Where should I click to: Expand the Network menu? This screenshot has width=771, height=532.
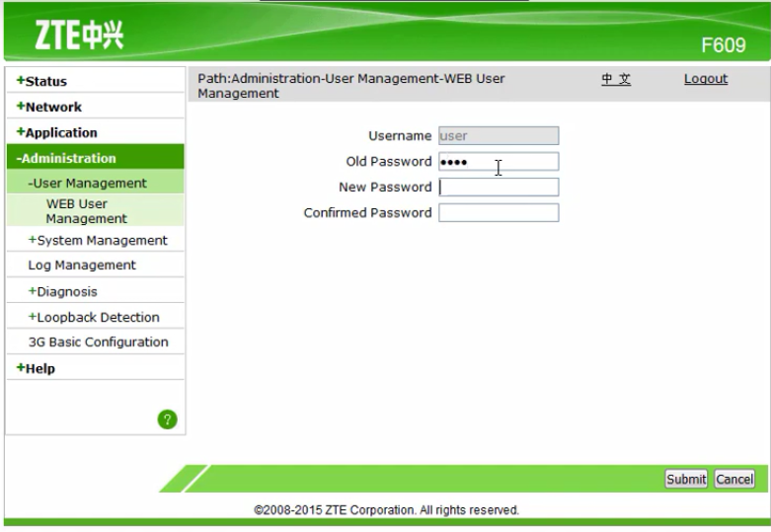(x=49, y=107)
